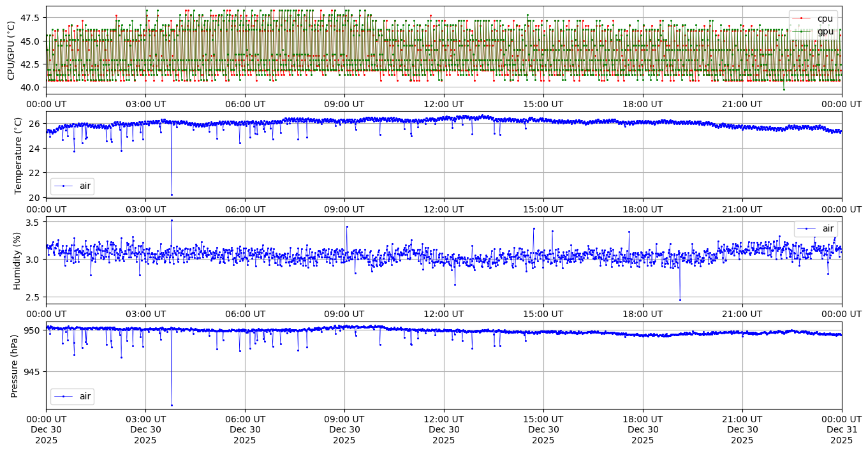Viewport: 868px width, 451px height.
Task: Click the deepest pressure dip data point
Action: click(172, 405)
